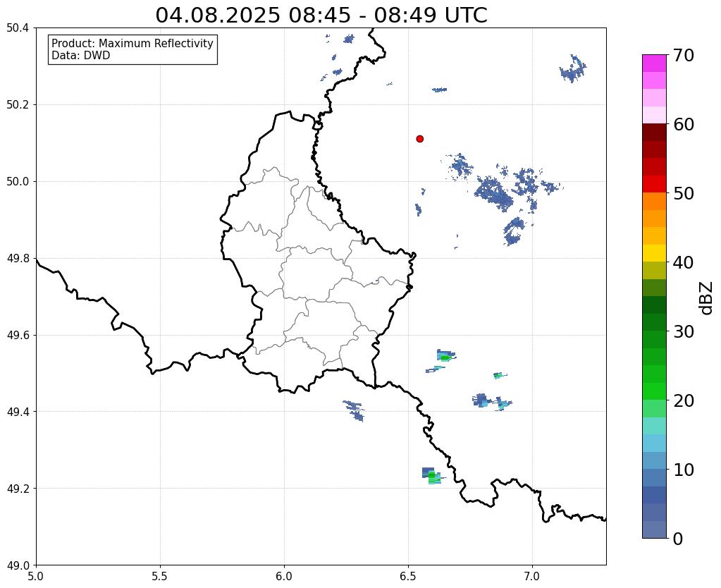This screenshot has width=721, height=588.
Task: Click the latitude axis label 50.2
Action: point(18,105)
